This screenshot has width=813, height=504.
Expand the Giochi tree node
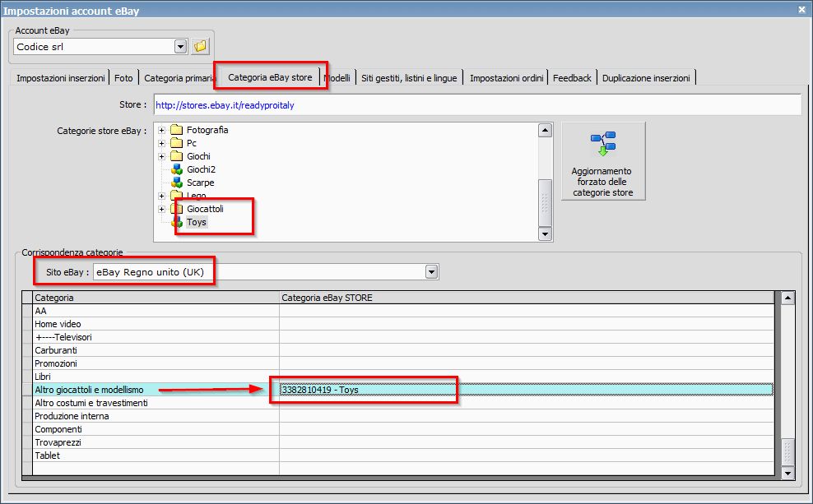(162, 156)
